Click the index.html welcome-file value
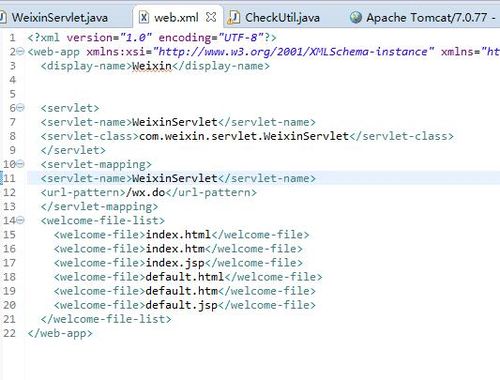Viewport: 500px width, 380px height. [x=178, y=234]
